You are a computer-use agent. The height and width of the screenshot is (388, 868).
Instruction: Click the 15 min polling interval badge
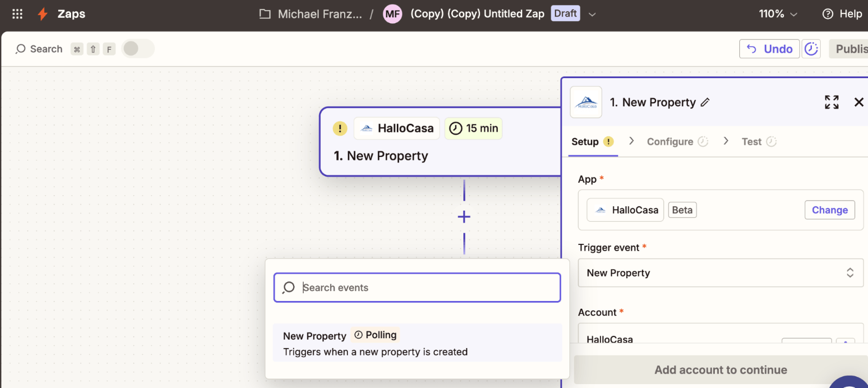point(473,129)
